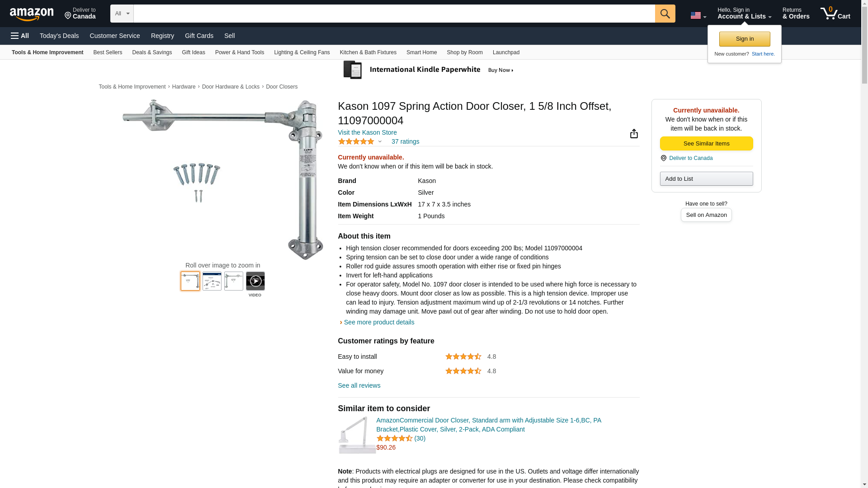Open Today's Deals in the navigation

tap(59, 36)
